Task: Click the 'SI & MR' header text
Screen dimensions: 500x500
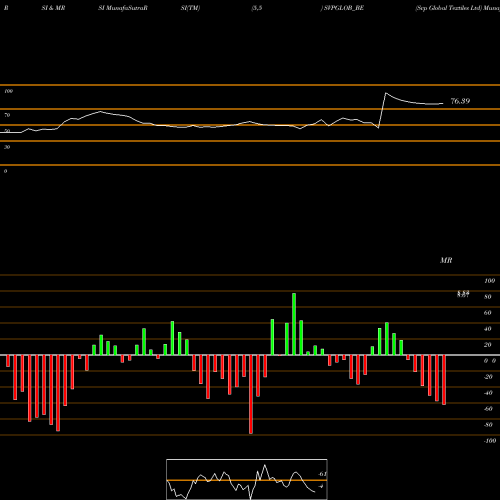Action: (53, 8)
